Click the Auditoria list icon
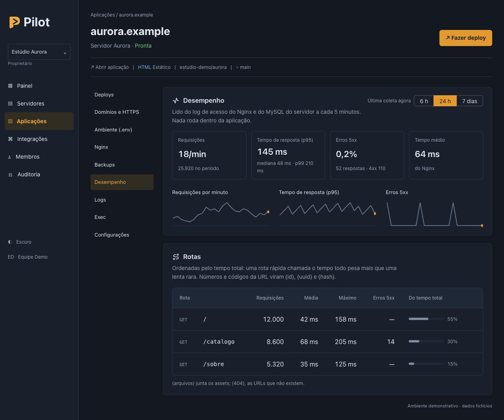The width and height of the screenshot is (504, 420). click(x=10, y=175)
